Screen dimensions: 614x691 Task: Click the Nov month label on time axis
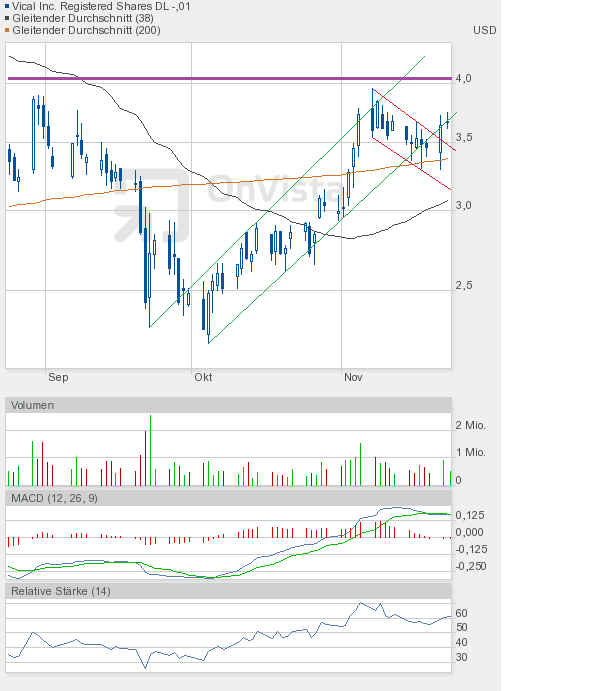tap(352, 377)
